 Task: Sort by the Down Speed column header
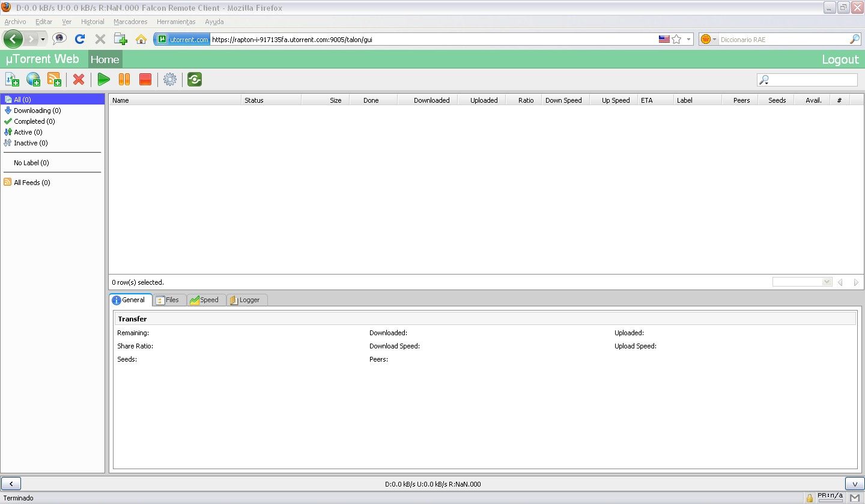pos(565,100)
